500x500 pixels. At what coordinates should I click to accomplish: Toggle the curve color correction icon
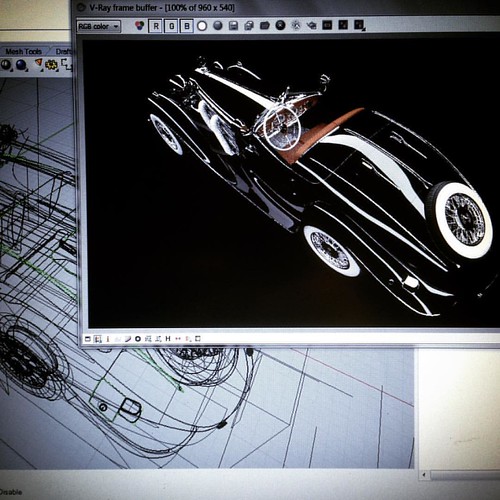128,339
